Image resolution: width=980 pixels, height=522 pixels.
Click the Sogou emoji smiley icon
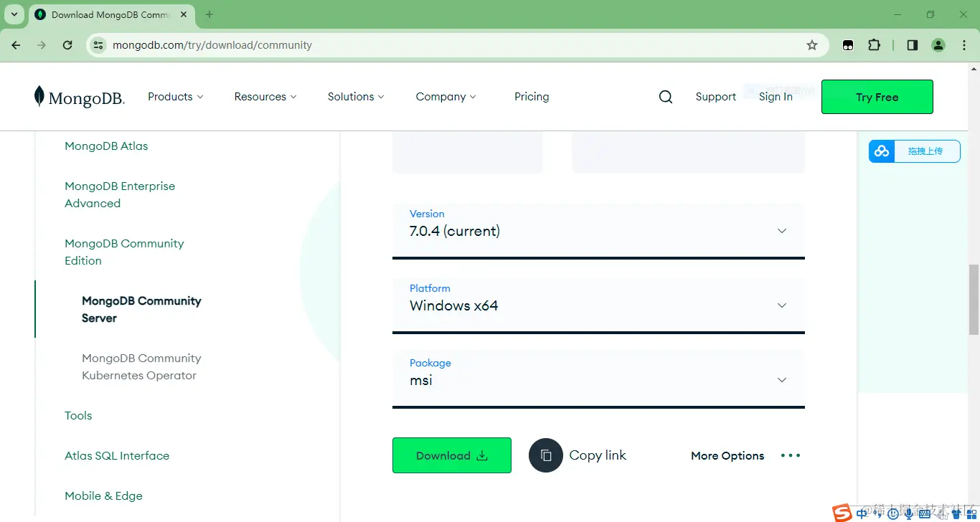[893, 513]
